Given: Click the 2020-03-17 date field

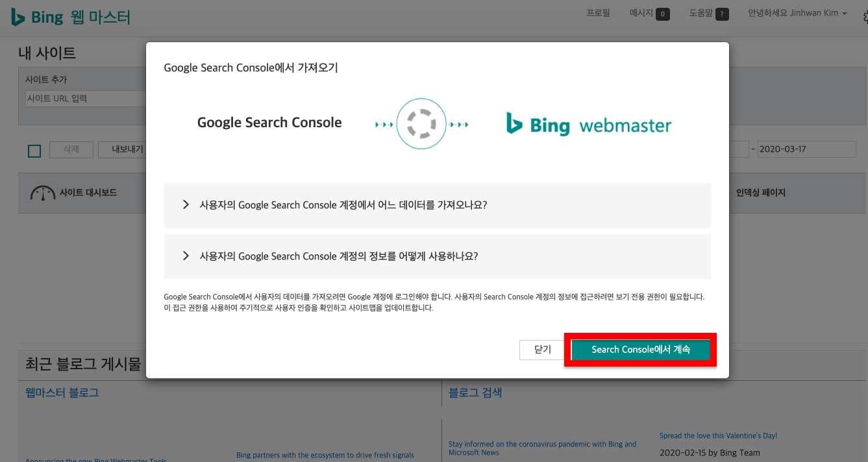Looking at the screenshot, I should pos(807,149).
